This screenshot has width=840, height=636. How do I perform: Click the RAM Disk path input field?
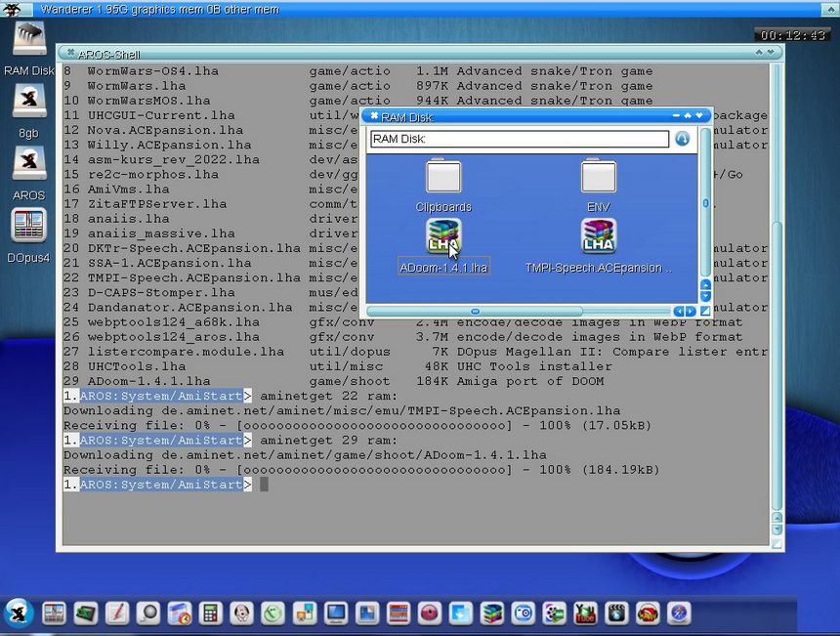coord(519,140)
